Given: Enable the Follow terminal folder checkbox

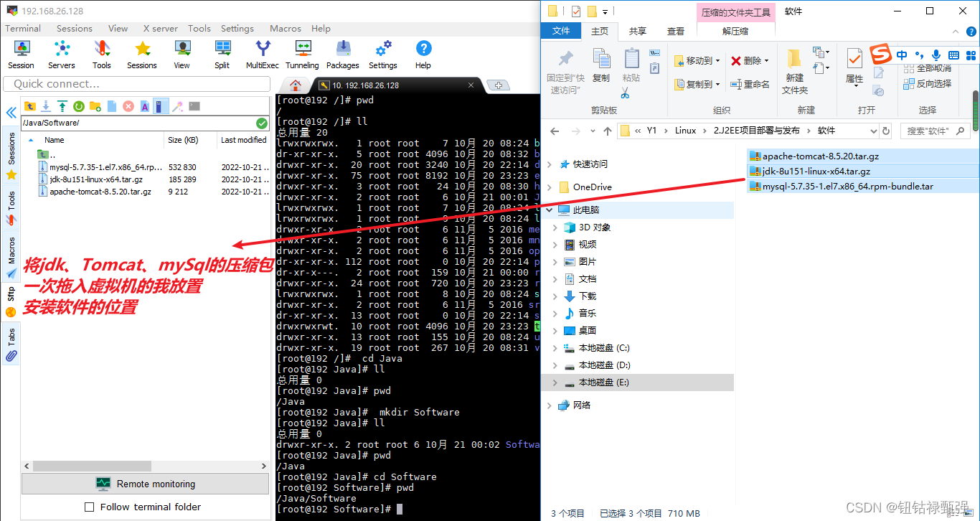Looking at the screenshot, I should point(89,507).
